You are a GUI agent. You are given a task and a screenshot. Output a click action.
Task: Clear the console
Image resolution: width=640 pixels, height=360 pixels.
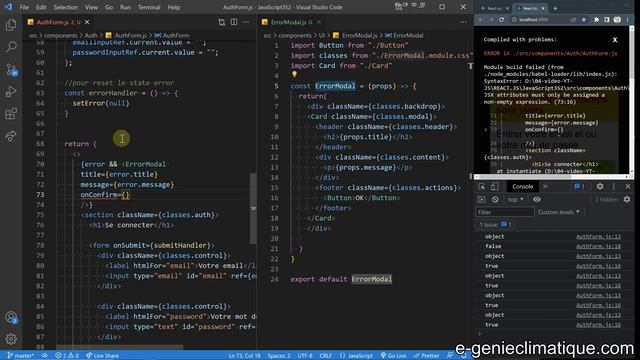(495, 200)
